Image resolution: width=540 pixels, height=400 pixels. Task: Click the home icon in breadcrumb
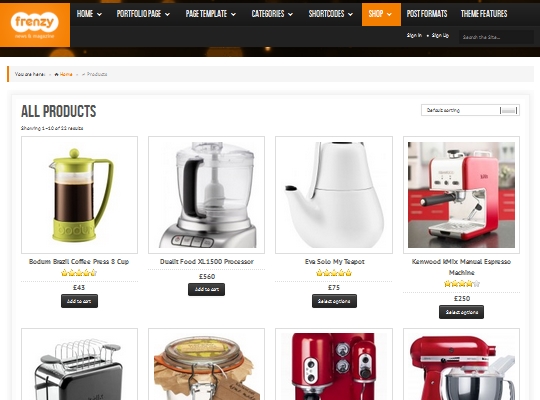[x=56, y=74]
